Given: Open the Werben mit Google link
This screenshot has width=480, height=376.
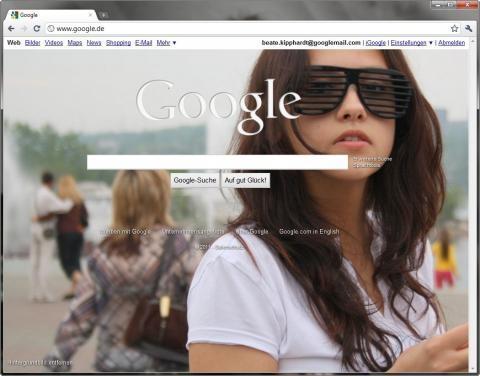Looking at the screenshot, I should [x=126, y=231].
